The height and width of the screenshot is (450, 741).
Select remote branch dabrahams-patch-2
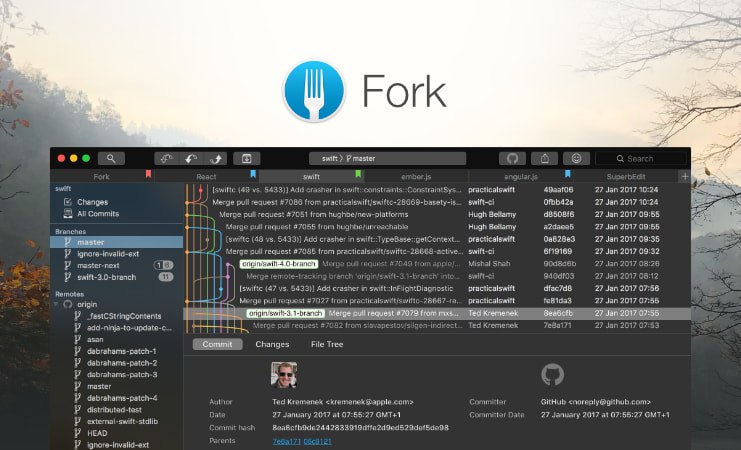point(122,363)
